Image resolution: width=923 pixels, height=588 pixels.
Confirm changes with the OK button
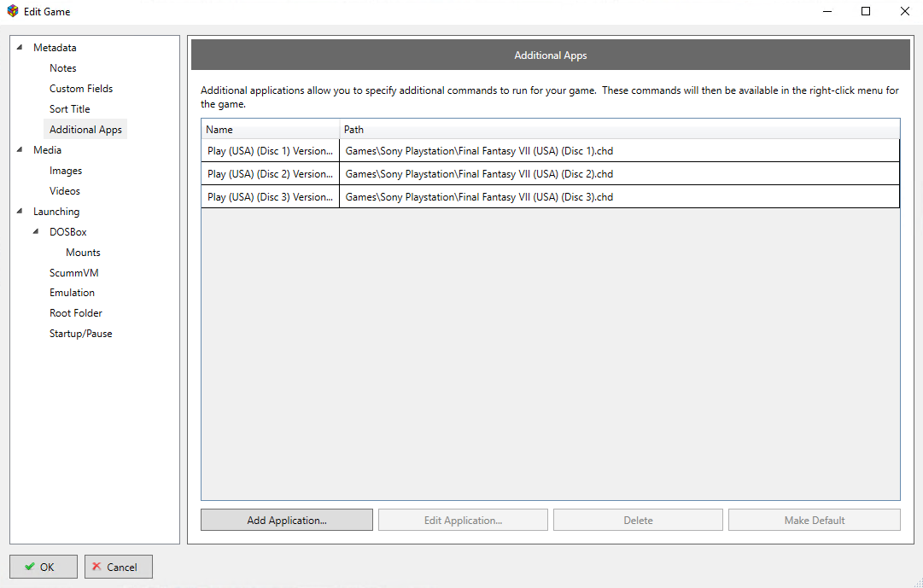[43, 566]
